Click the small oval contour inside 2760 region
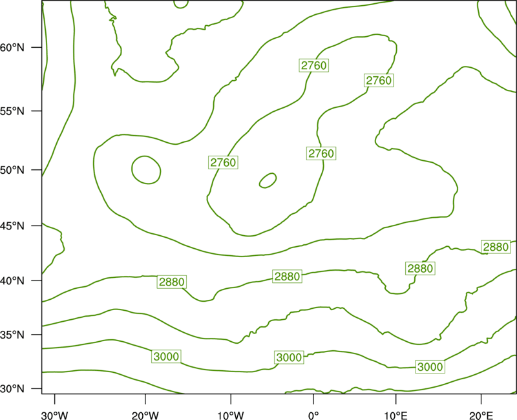Image resolution: width=517 pixels, height=420 pixels. [x=268, y=181]
